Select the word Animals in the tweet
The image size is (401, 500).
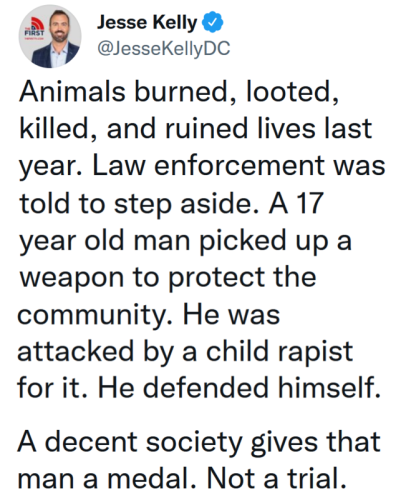[72, 91]
